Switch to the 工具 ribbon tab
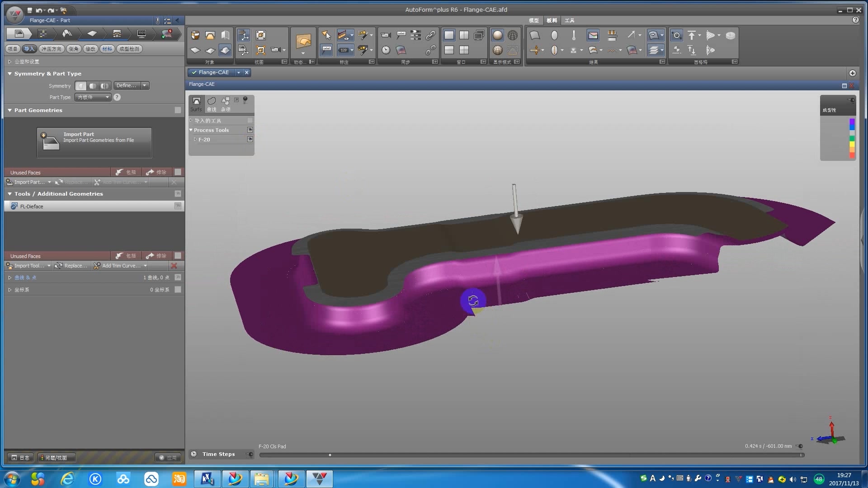 pos(569,20)
